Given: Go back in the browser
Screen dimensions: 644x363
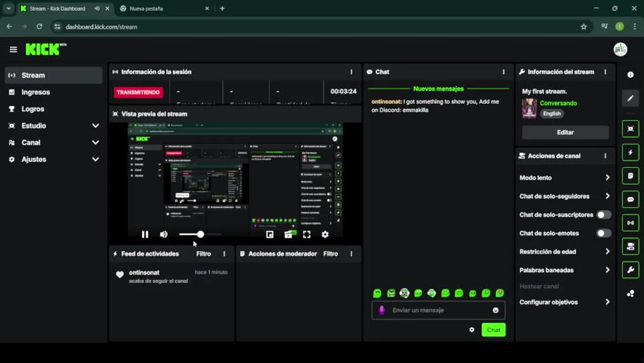Looking at the screenshot, I should (10, 27).
